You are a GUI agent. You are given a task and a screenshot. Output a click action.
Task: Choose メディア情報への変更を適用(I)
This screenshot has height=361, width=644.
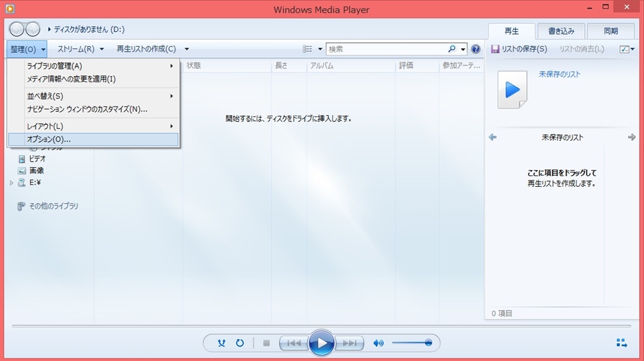[x=93, y=79]
